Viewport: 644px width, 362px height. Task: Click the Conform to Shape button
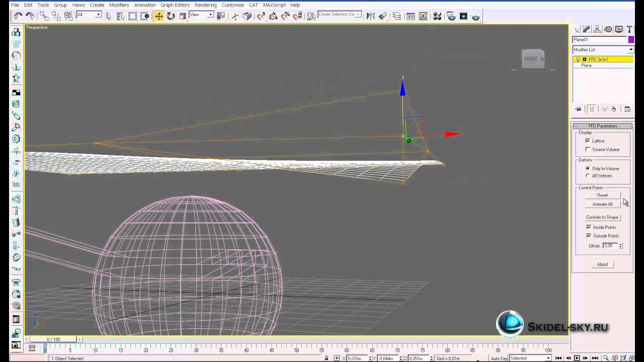click(602, 217)
